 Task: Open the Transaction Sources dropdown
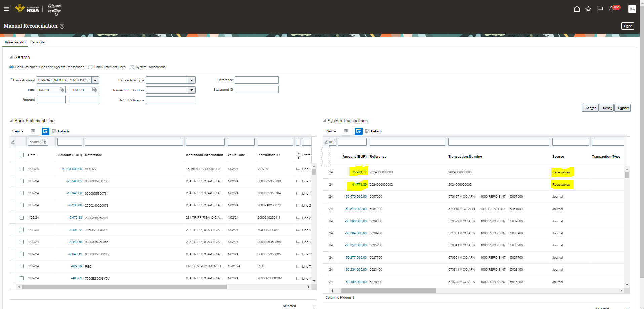coord(192,90)
